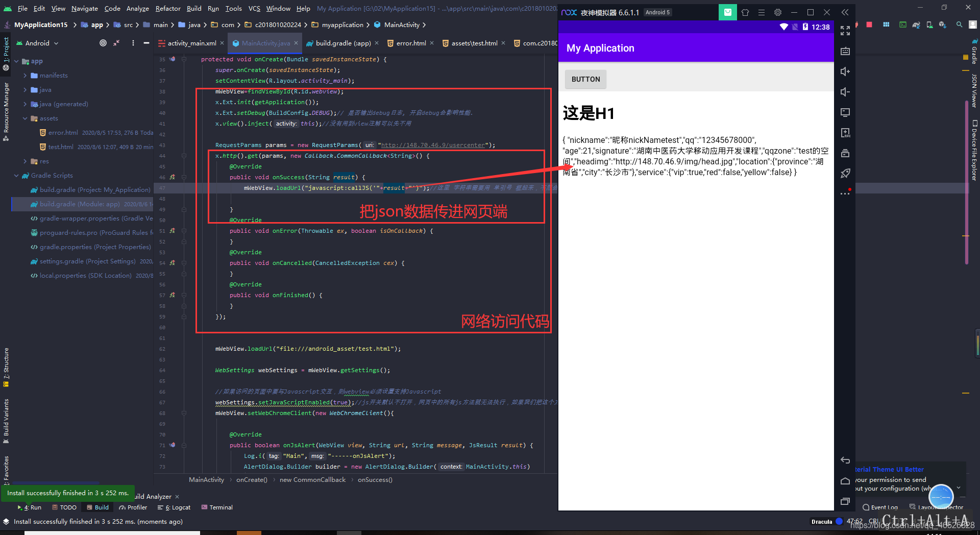
Task: Click the red Stop run icon
Action: [869, 25]
